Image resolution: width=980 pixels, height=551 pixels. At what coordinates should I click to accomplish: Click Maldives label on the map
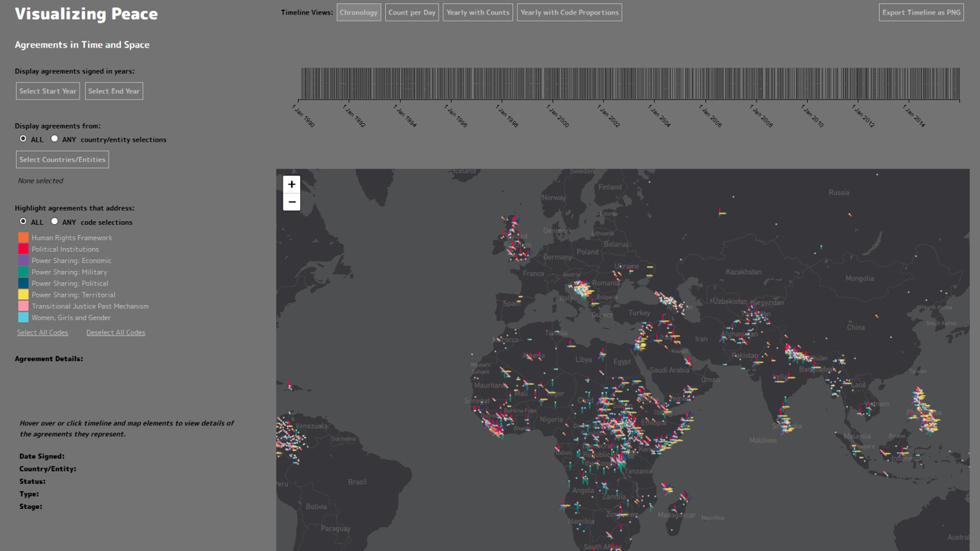pos(763,440)
